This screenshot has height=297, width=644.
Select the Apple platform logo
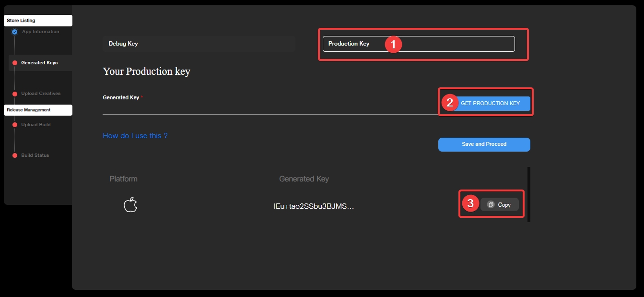pos(130,205)
